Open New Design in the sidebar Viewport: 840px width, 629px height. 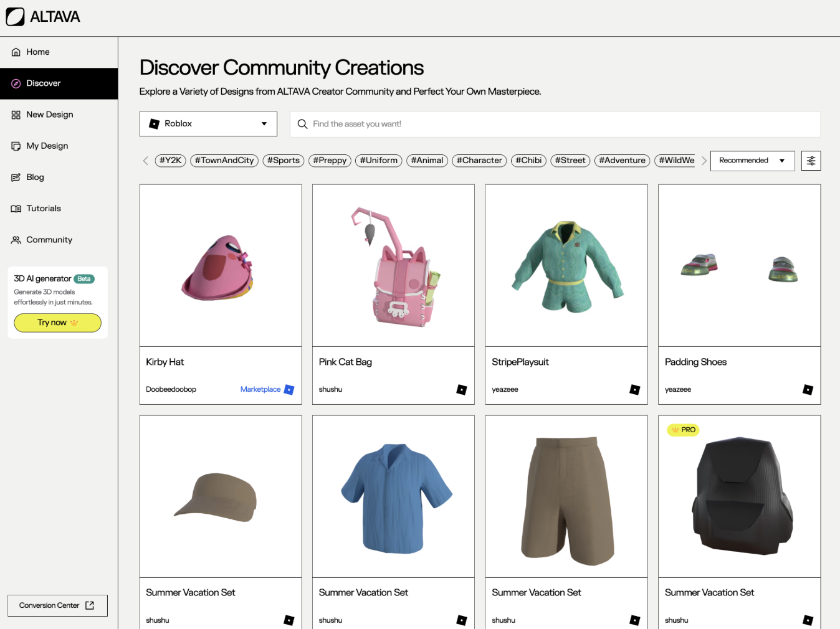(x=59, y=115)
